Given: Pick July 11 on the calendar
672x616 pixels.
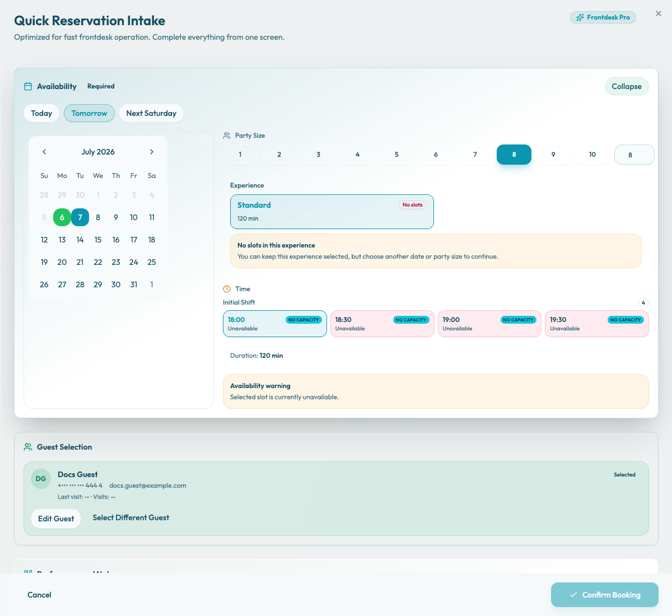Looking at the screenshot, I should click(x=152, y=217).
